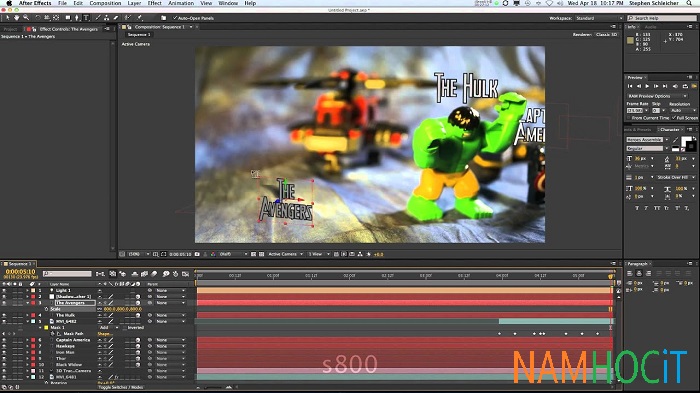Image resolution: width=700 pixels, height=393 pixels.
Task: Toggle the From Current Time checkbox
Action: (629, 118)
